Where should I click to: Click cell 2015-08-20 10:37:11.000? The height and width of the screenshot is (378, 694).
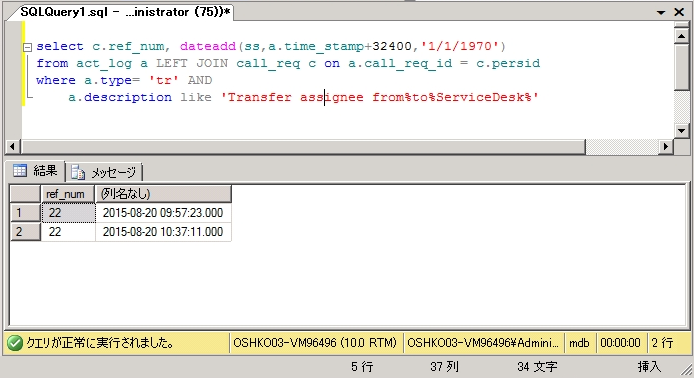click(x=163, y=231)
